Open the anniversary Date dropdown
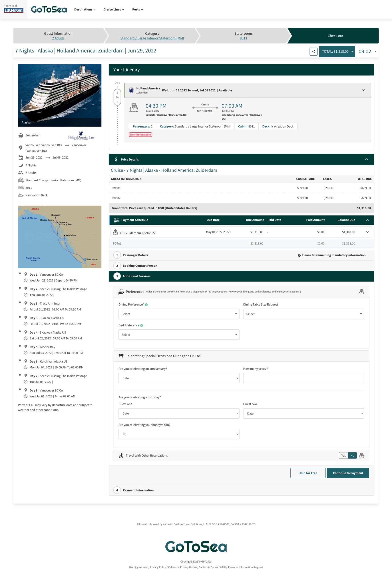The image size is (392, 569). 179,378
